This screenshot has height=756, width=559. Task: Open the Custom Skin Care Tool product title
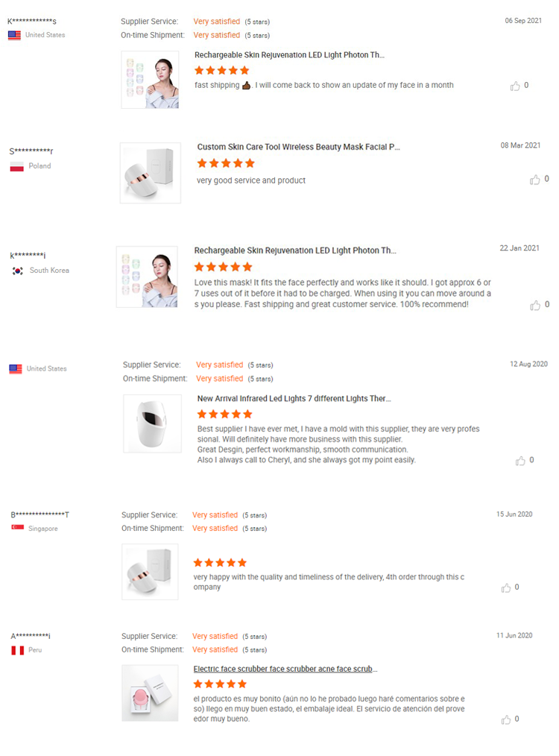(x=298, y=148)
